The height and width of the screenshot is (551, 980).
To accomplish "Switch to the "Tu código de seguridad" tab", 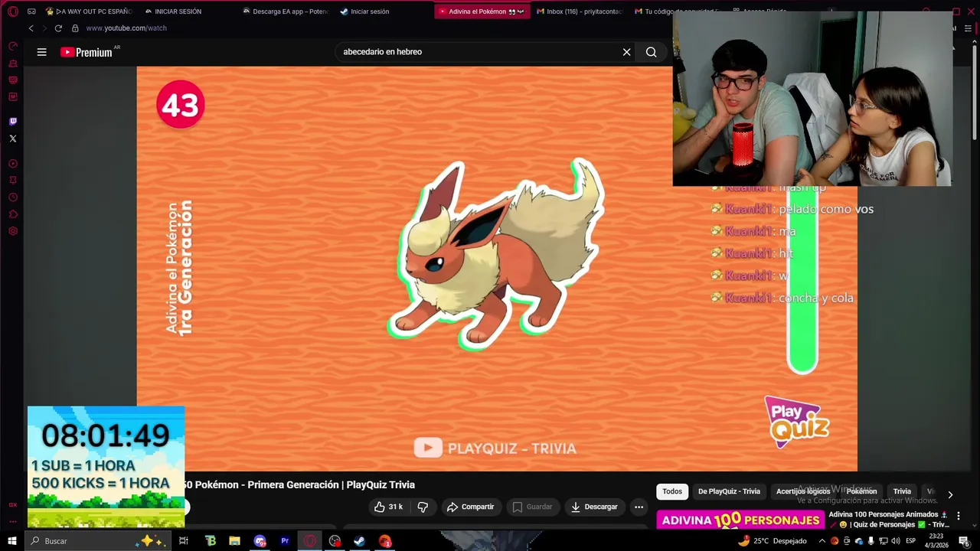I will 677,11.
